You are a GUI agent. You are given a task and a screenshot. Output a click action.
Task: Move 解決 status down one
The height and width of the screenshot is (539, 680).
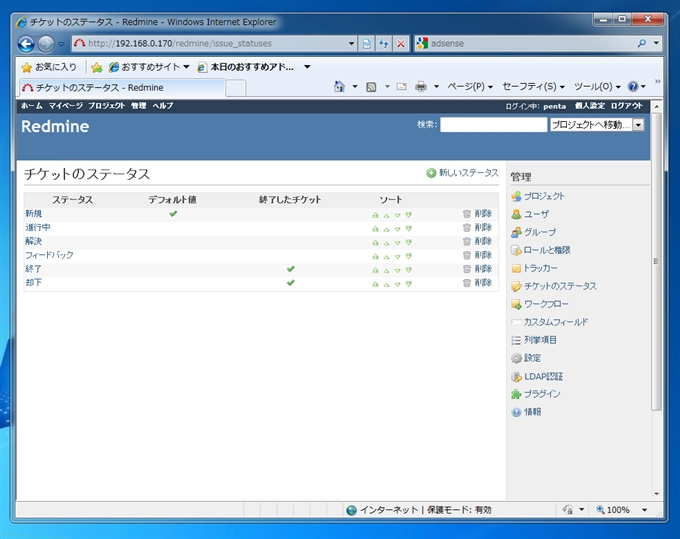pos(397,242)
